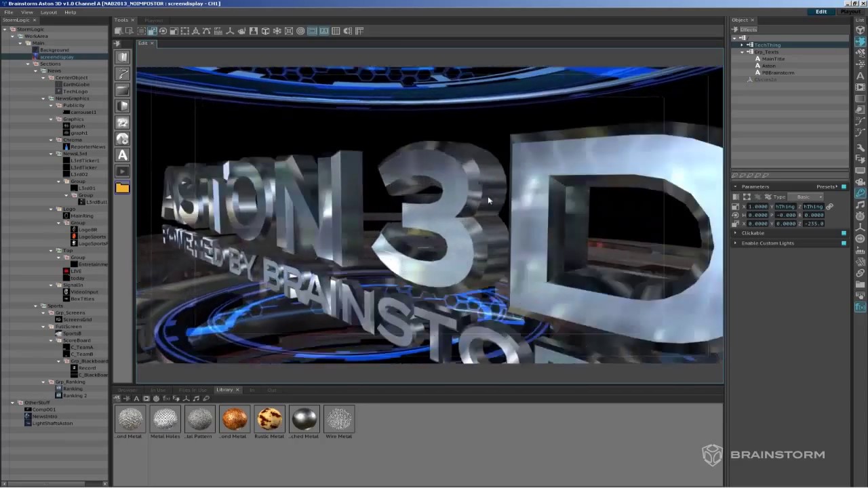
Task: Click the X scale field showing 1.0000
Action: (x=757, y=206)
